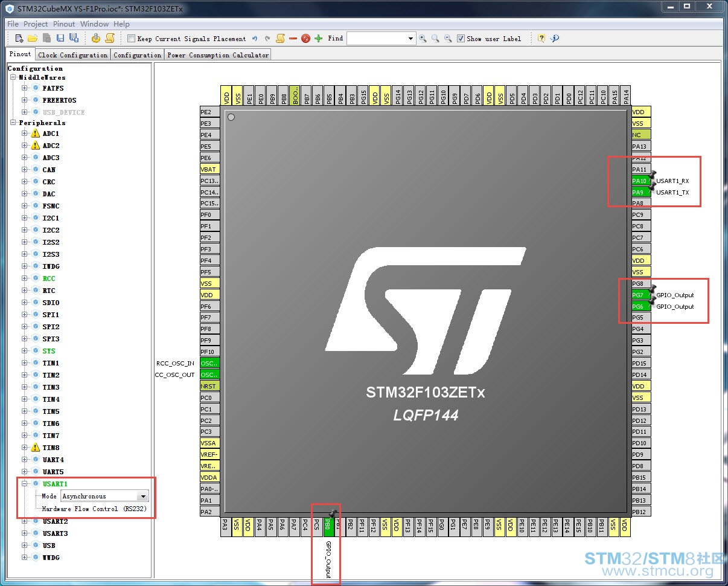The width and height of the screenshot is (728, 586).
Task: Click the OSC_IN green pin RCC_OSC_IN
Action: pos(209,363)
